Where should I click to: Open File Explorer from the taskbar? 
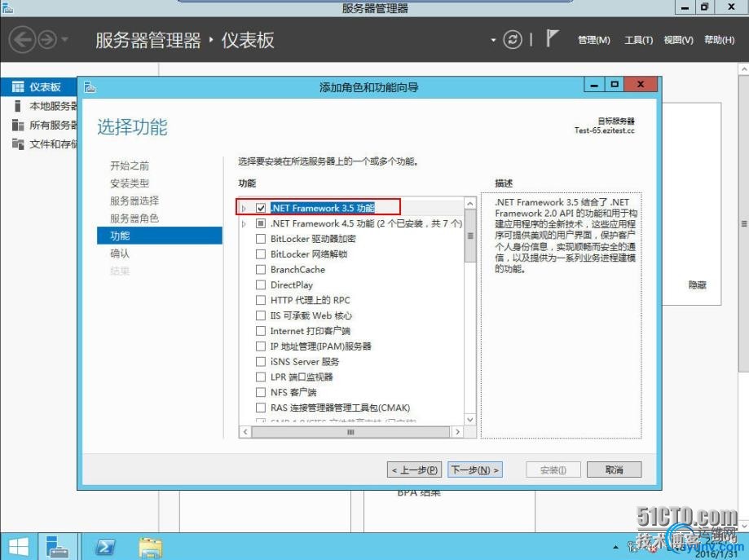click(x=151, y=547)
